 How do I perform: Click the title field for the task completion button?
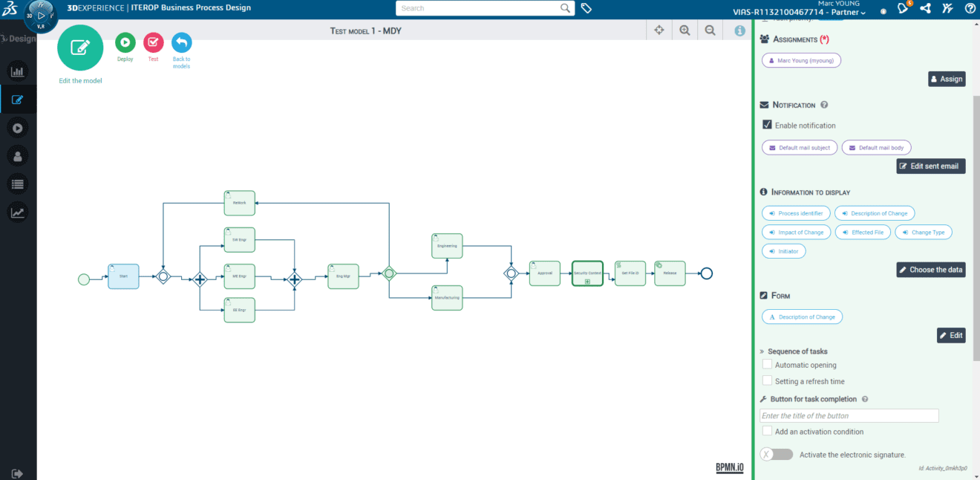pyautogui.click(x=849, y=415)
